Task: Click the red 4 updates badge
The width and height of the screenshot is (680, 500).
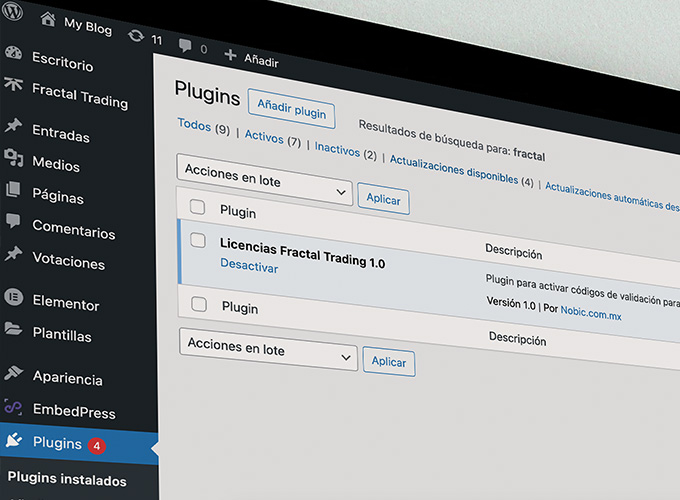Action: click(x=97, y=446)
